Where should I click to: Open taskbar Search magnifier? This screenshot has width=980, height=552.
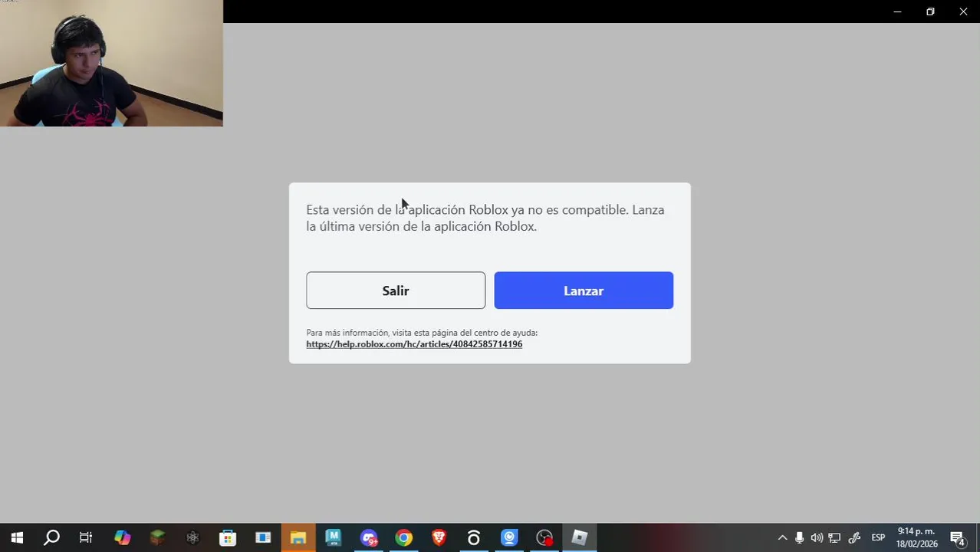pos(51,537)
